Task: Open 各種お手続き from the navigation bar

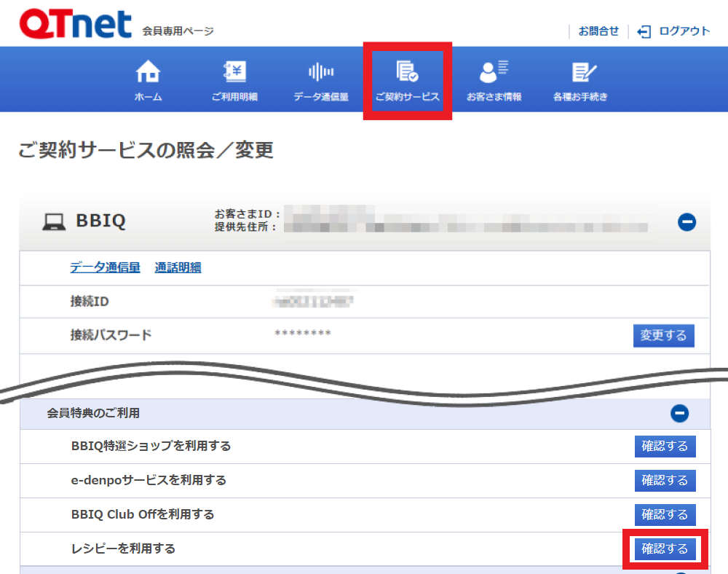Action: (581, 80)
